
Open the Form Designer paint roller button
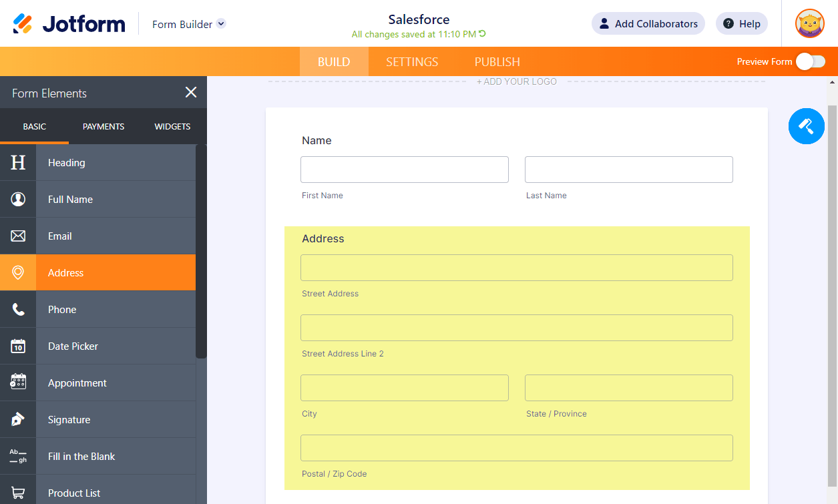[807, 125]
